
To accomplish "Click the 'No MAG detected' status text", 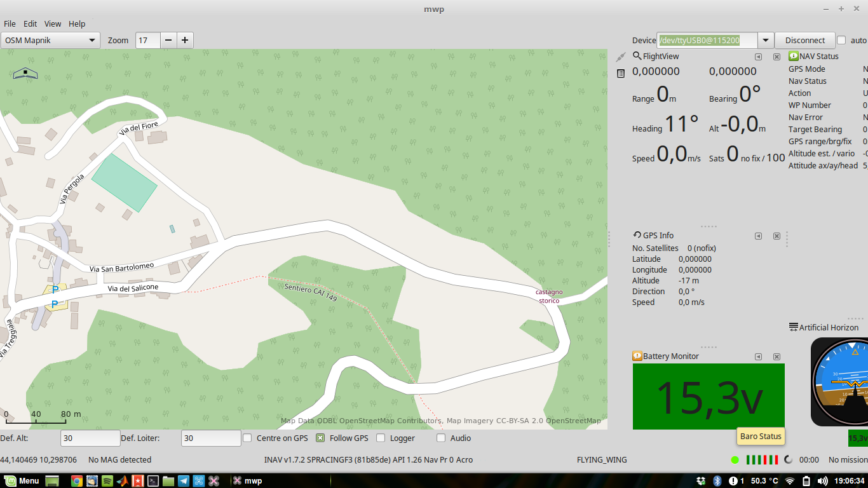I will point(119,459).
